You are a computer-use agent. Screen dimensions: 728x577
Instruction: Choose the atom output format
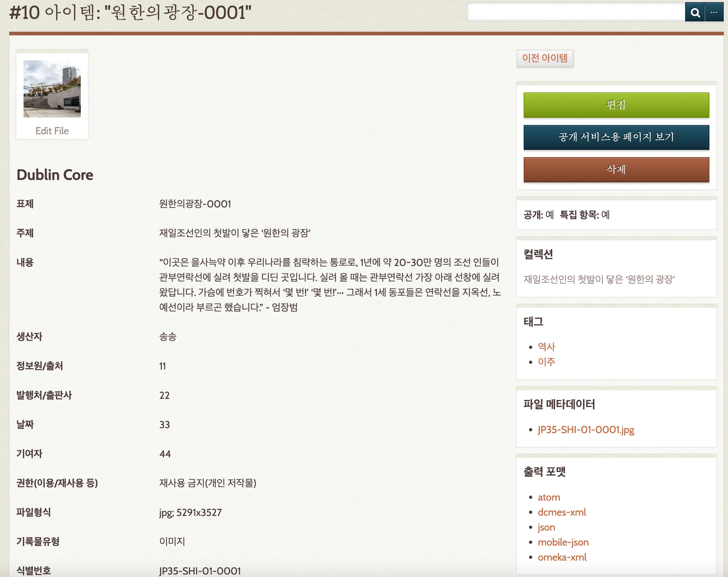(x=549, y=497)
